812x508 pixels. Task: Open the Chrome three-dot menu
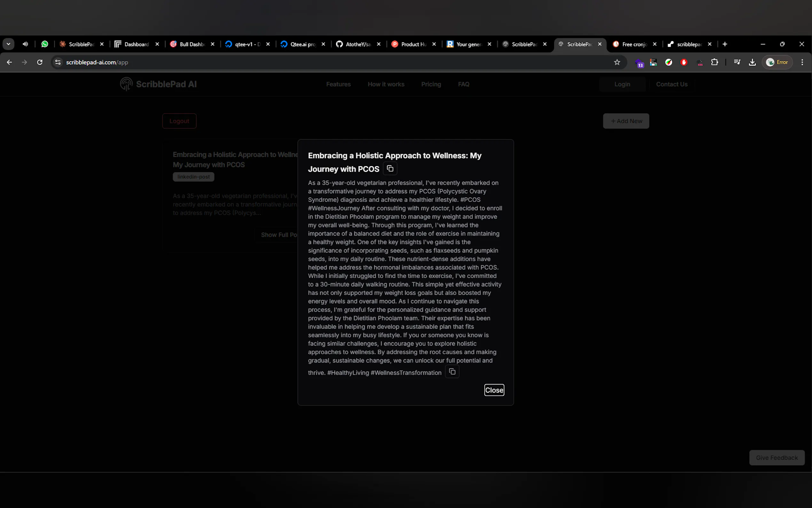[802, 62]
